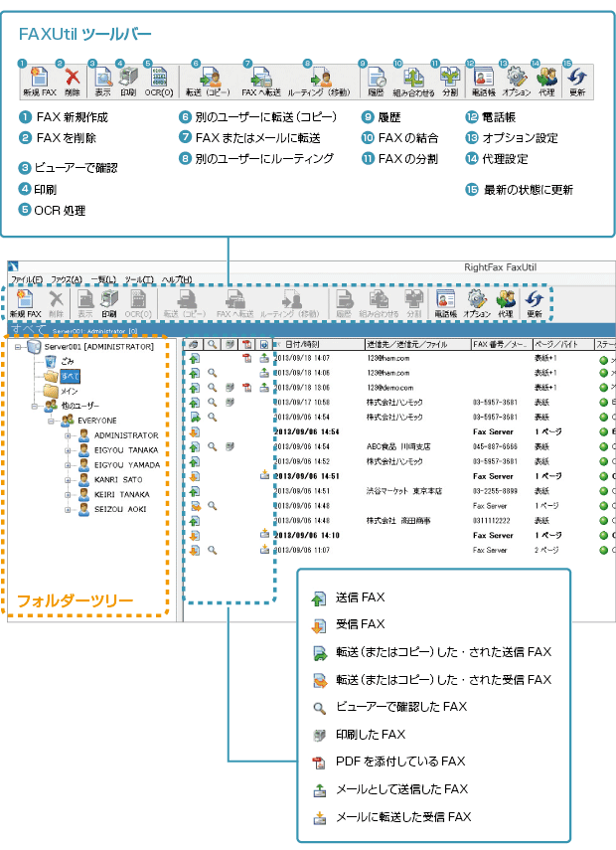Select the 株式会社 高田商事 fax entry
Viewport: 616px width, 850px height.
click(x=398, y=520)
